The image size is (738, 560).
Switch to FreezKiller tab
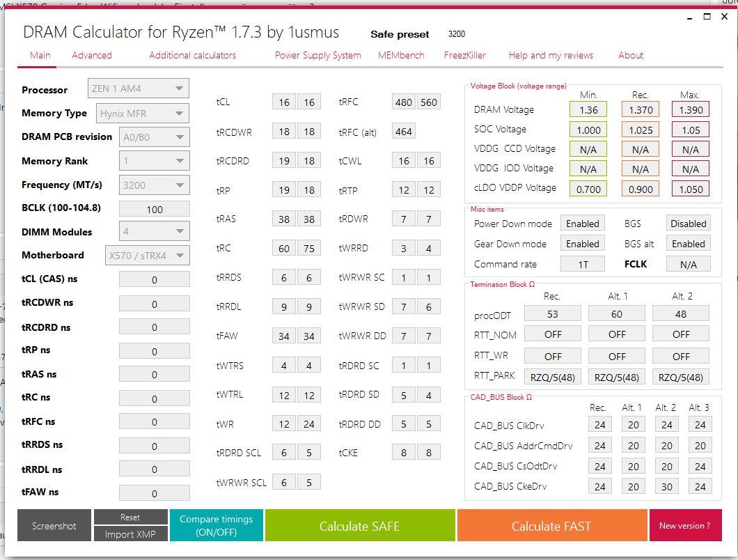click(x=464, y=55)
